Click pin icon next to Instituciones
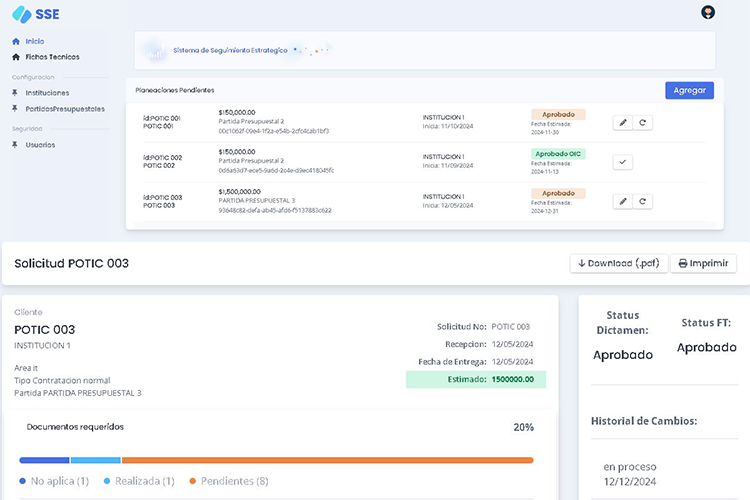Screen dimensions: 750x500 coord(16,93)
